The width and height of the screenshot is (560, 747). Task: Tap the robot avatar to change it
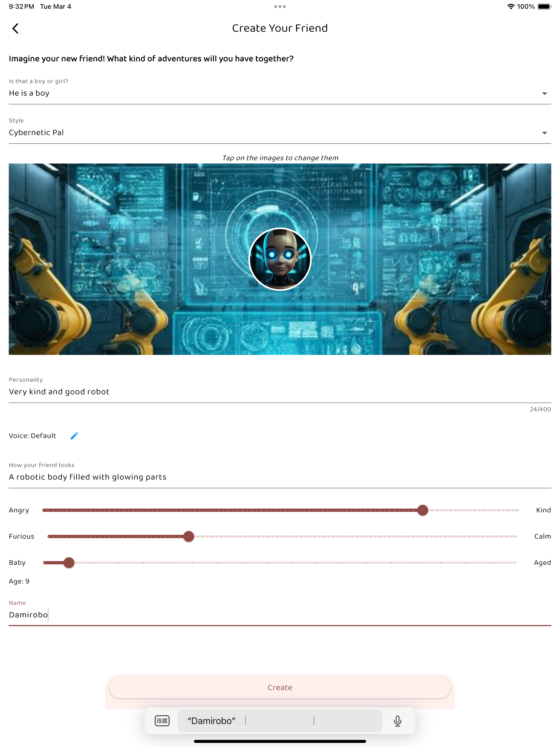pyautogui.click(x=280, y=259)
